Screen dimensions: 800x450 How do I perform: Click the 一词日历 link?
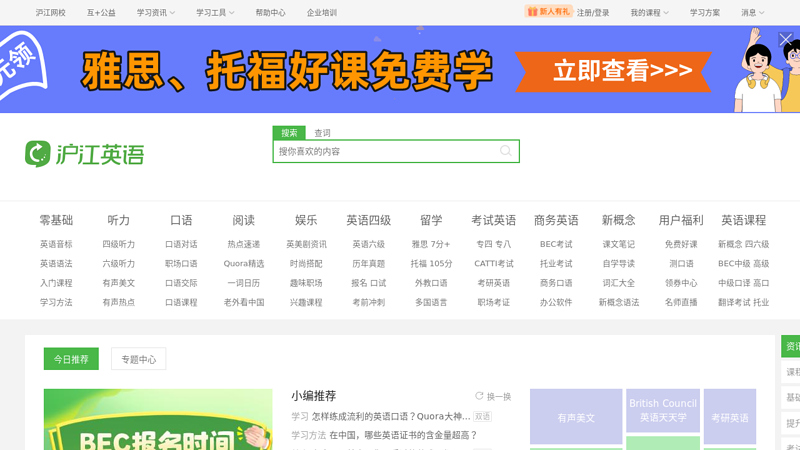tap(243, 283)
